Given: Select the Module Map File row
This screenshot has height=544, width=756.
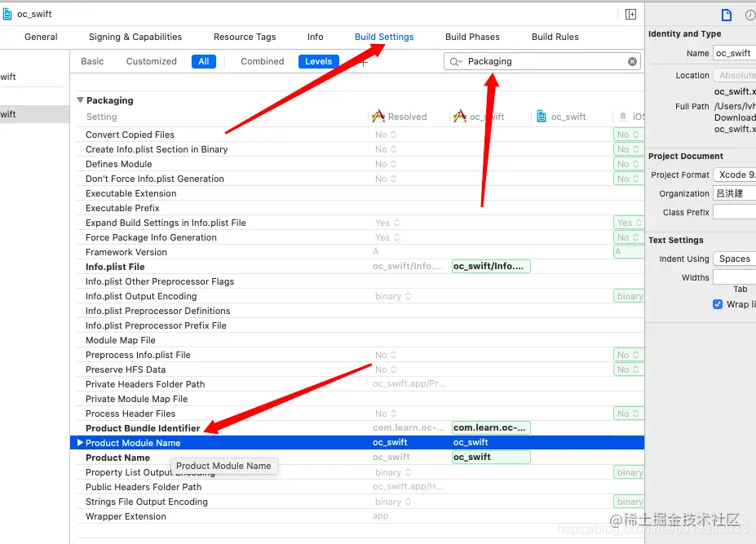Looking at the screenshot, I should click(360, 340).
